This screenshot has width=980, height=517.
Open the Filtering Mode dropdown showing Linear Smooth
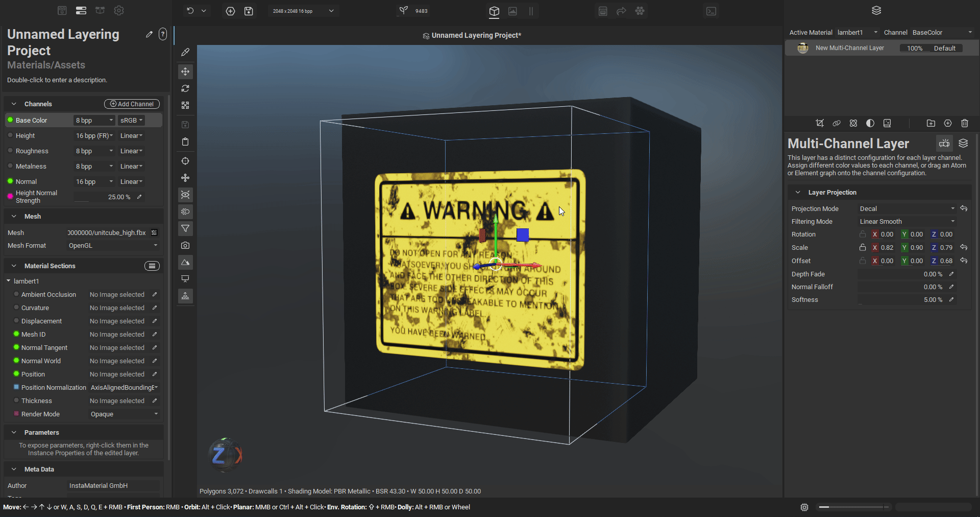pyautogui.click(x=906, y=221)
